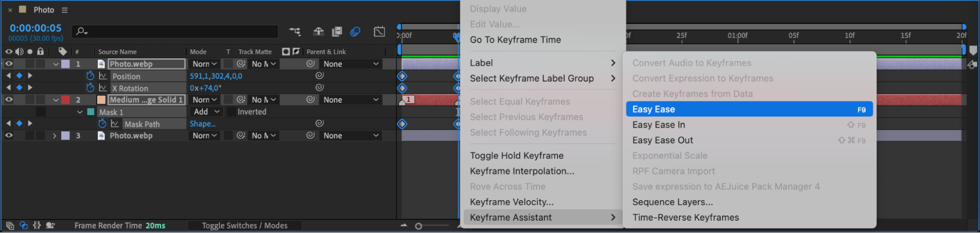Image resolution: width=980 pixels, height=233 pixels.
Task: Click the Photo.webp layer 1 parent pick whip
Action: (310, 64)
